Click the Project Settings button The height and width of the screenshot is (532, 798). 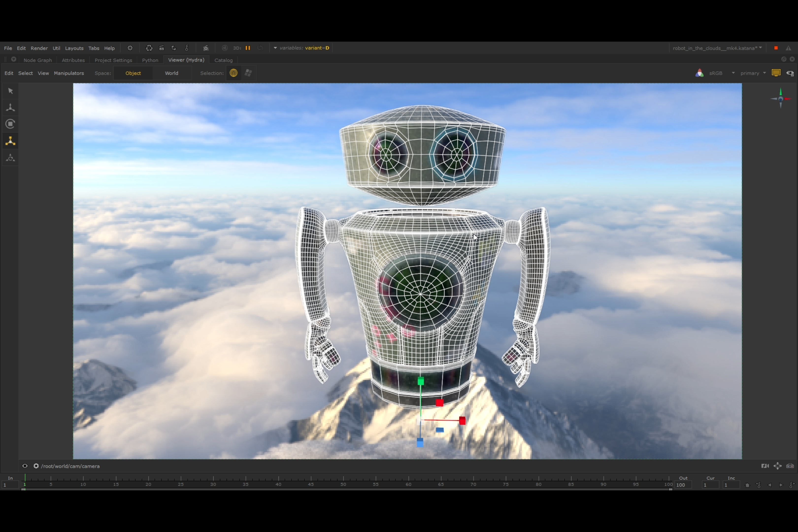(113, 59)
